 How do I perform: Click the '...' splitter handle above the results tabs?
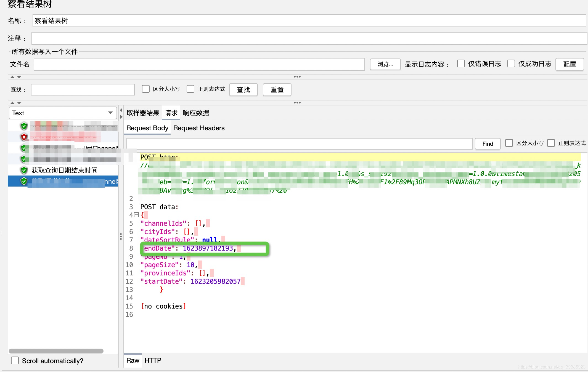[x=298, y=103]
